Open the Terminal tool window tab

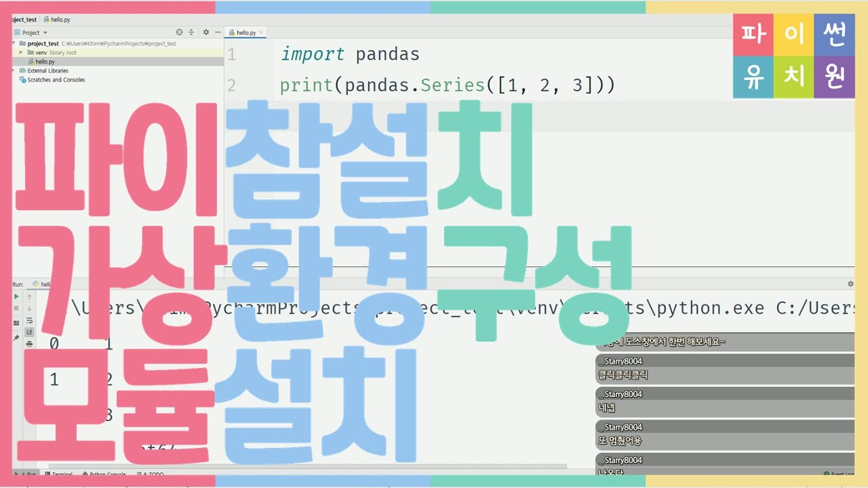(58, 474)
